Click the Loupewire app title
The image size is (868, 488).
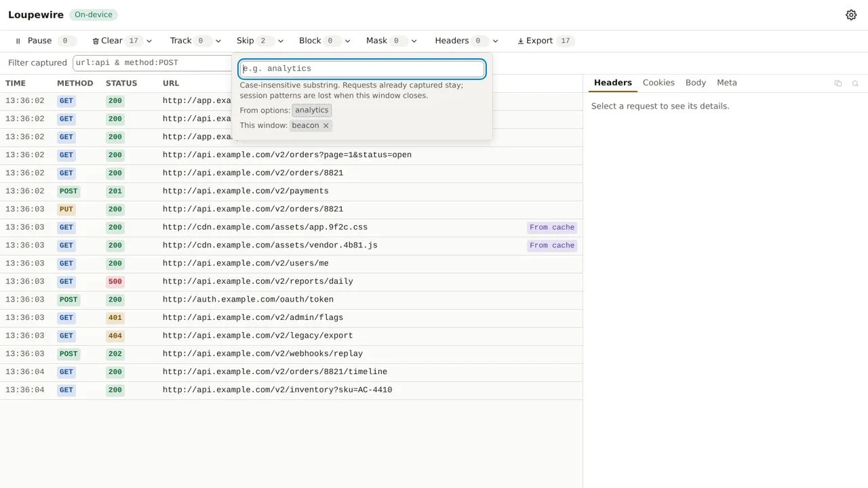pyautogui.click(x=36, y=15)
